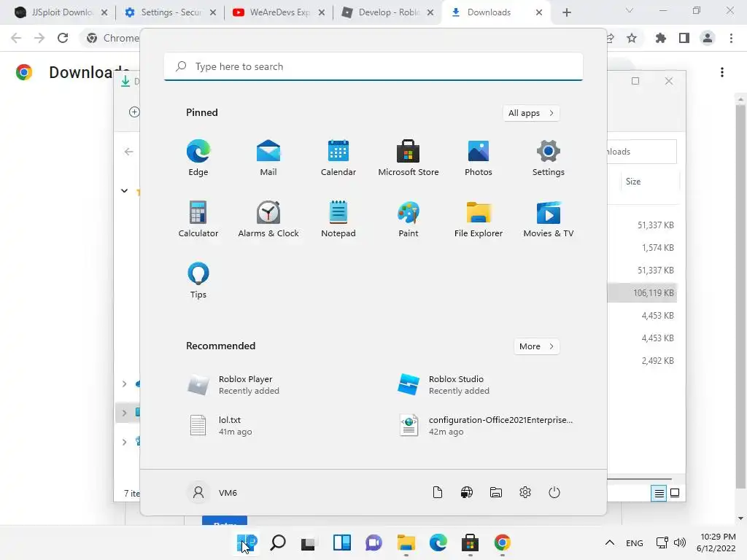
Task: Launch Alarms & Clock
Action: click(268, 219)
